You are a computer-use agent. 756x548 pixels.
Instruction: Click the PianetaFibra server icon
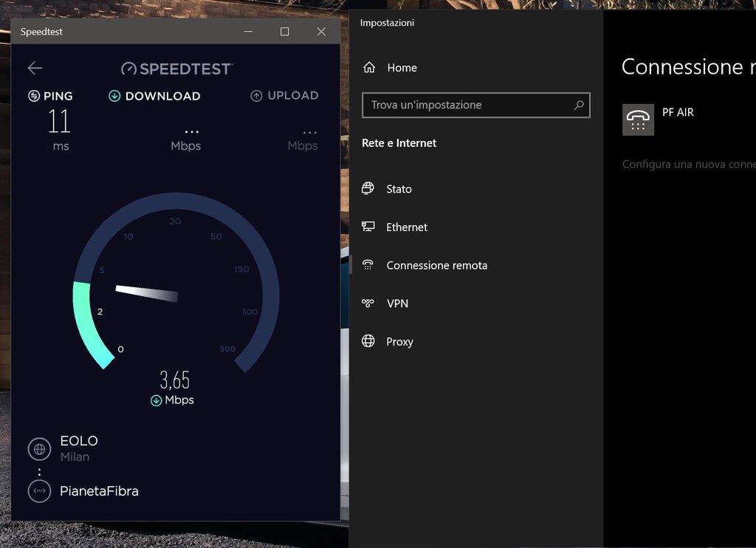coord(39,491)
